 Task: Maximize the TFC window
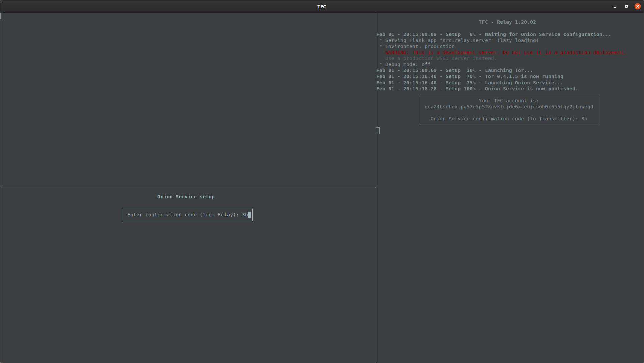(626, 7)
